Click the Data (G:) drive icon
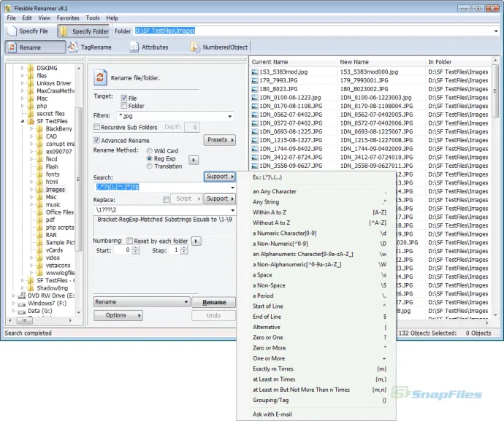The width and height of the screenshot is (504, 421). coord(22,311)
